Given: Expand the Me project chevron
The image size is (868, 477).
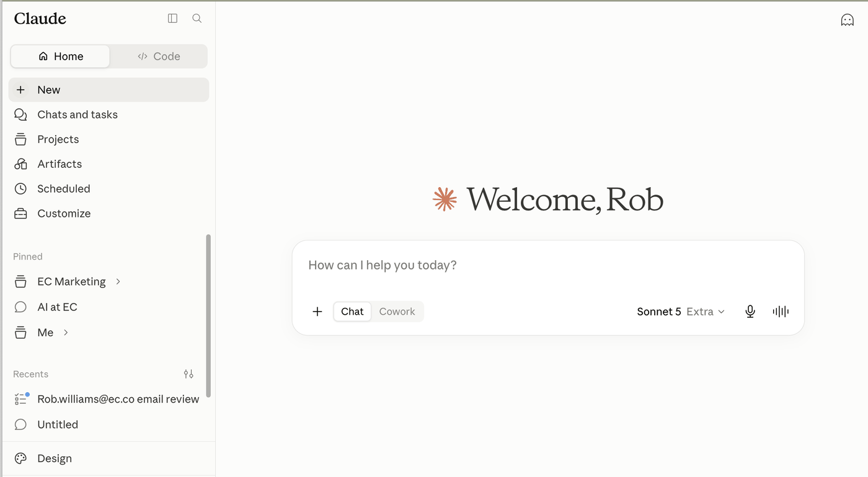Looking at the screenshot, I should tap(66, 333).
